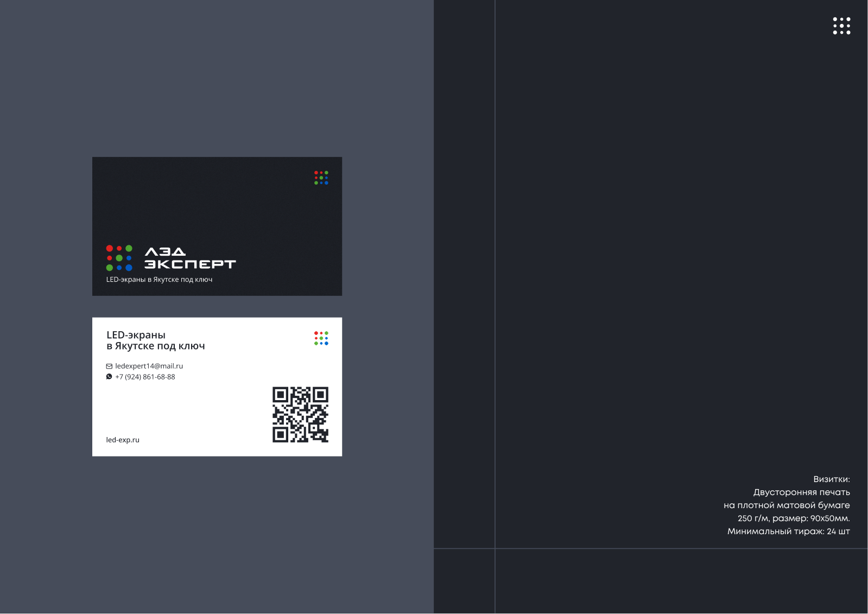Click the RGB dot logo on white card corner

[321, 338]
